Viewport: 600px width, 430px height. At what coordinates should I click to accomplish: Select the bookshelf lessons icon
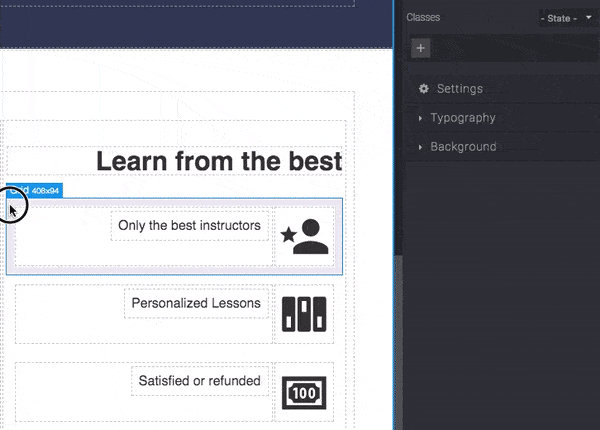click(x=304, y=314)
